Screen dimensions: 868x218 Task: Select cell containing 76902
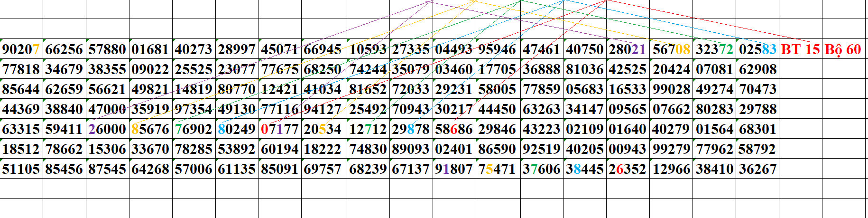(194, 129)
